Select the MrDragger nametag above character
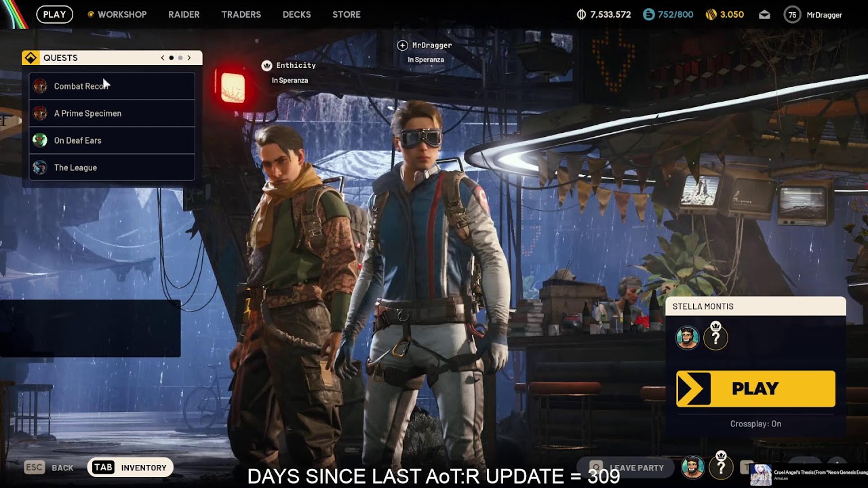Viewport: 868px width, 488px height. [x=432, y=45]
